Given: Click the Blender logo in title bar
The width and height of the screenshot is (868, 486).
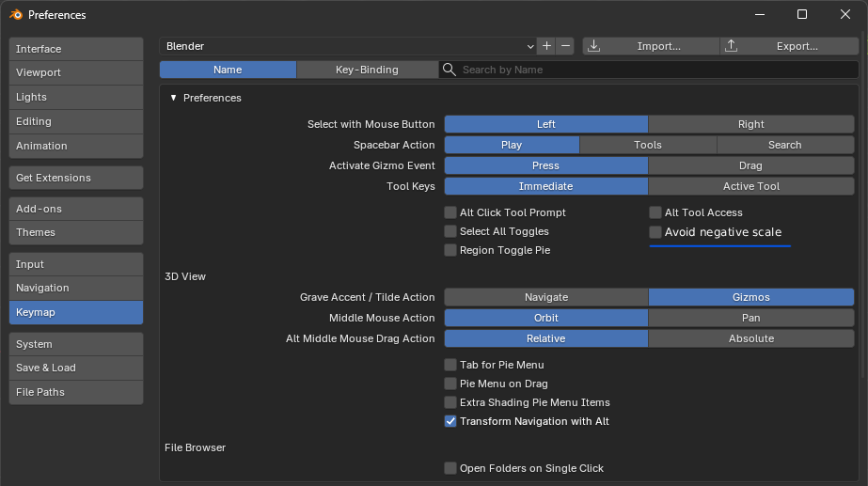Looking at the screenshot, I should click(x=16, y=15).
